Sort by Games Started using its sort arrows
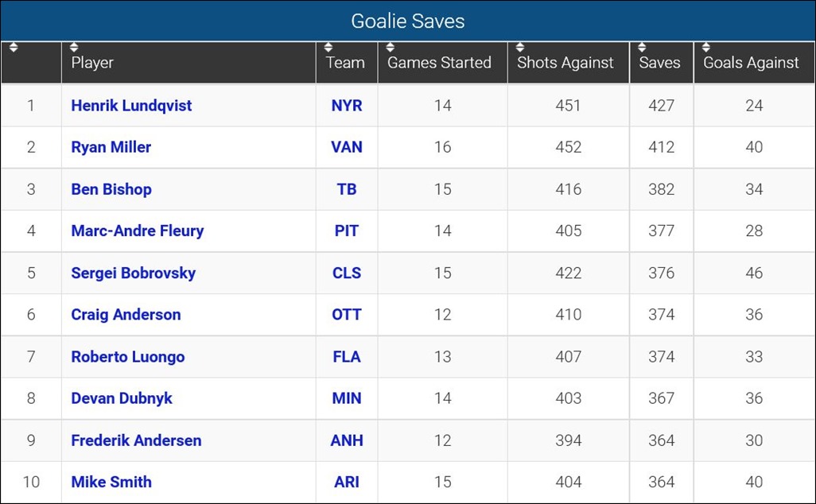The image size is (816, 504). (x=389, y=48)
